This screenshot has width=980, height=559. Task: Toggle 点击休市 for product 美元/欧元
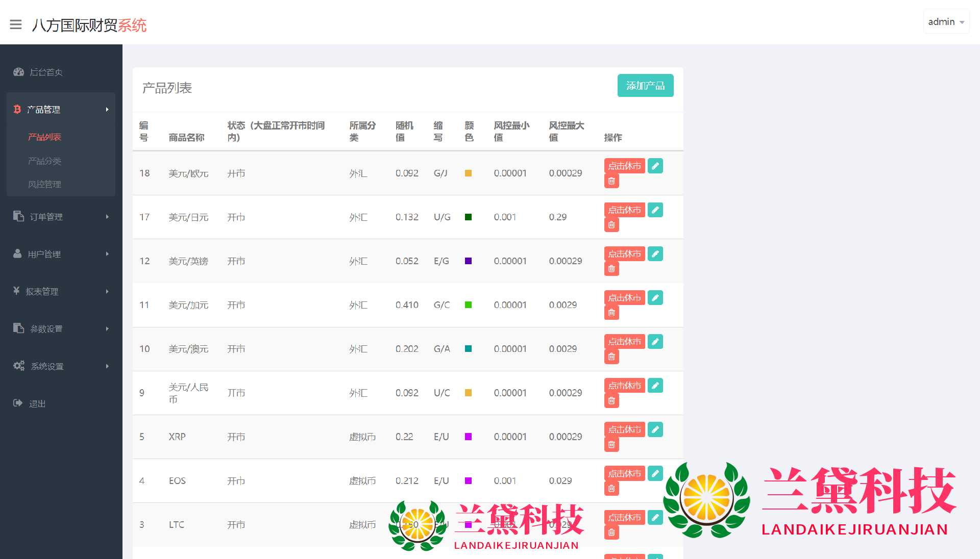624,166
